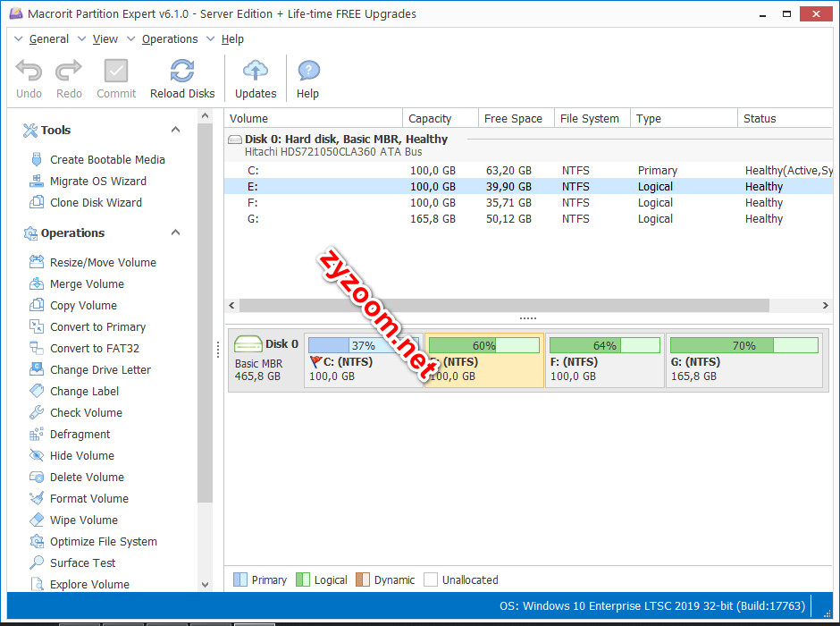Sort by the Type column header
Viewport: 840px width, 626px height.
click(x=685, y=118)
